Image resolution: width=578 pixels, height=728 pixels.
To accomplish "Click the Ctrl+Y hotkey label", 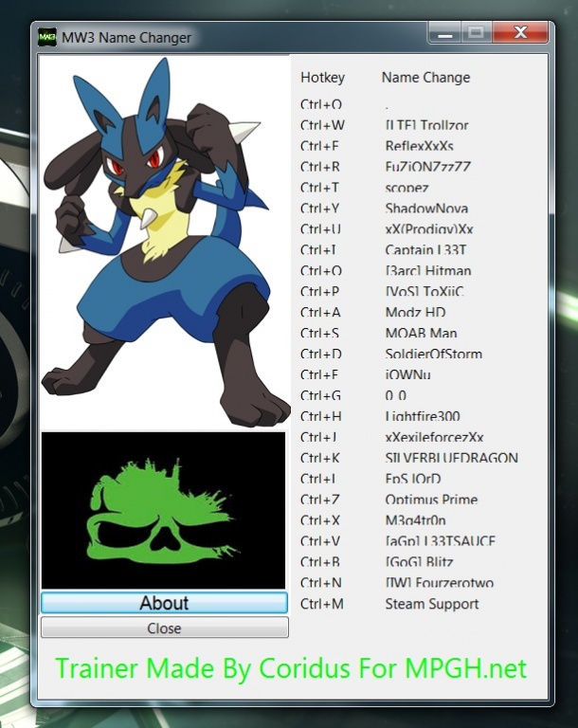I will [x=319, y=209].
